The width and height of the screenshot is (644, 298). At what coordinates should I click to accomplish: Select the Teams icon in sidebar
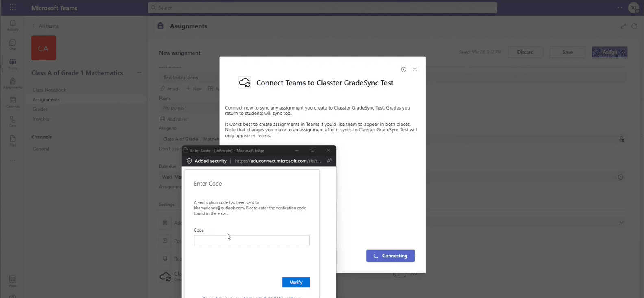pyautogui.click(x=13, y=64)
